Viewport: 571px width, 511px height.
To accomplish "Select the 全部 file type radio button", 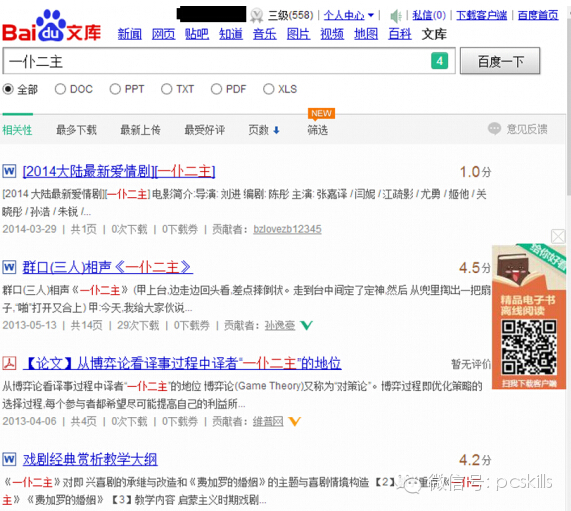I will click(8, 89).
